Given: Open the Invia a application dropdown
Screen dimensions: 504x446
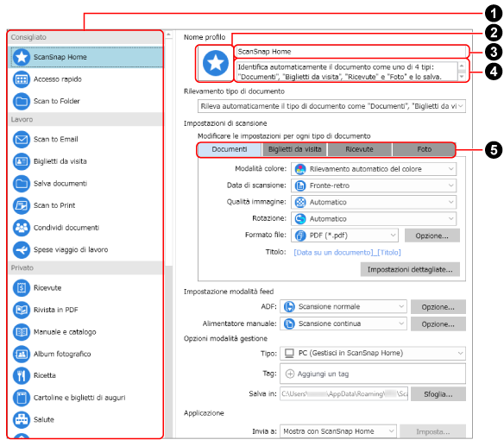Looking at the screenshot, I should click(x=338, y=431).
